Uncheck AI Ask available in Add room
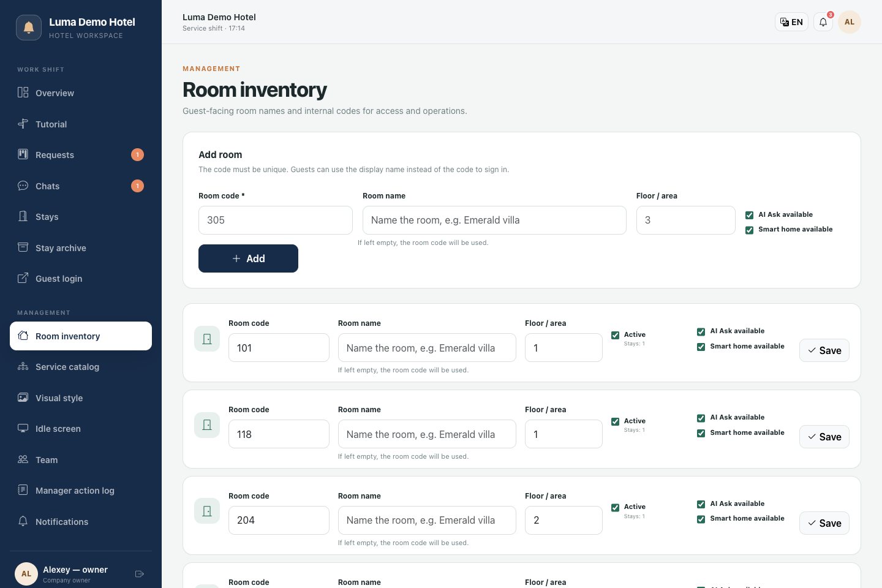 [749, 215]
